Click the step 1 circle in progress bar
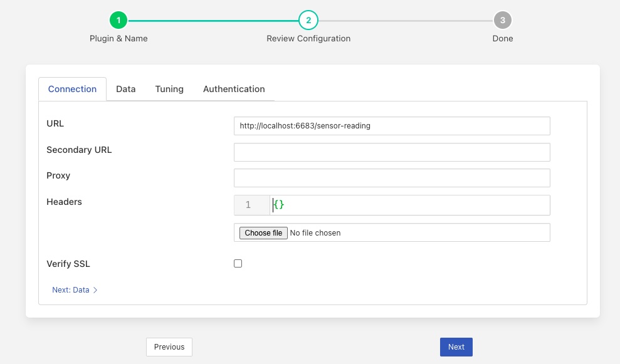This screenshot has width=620, height=364. click(x=118, y=21)
